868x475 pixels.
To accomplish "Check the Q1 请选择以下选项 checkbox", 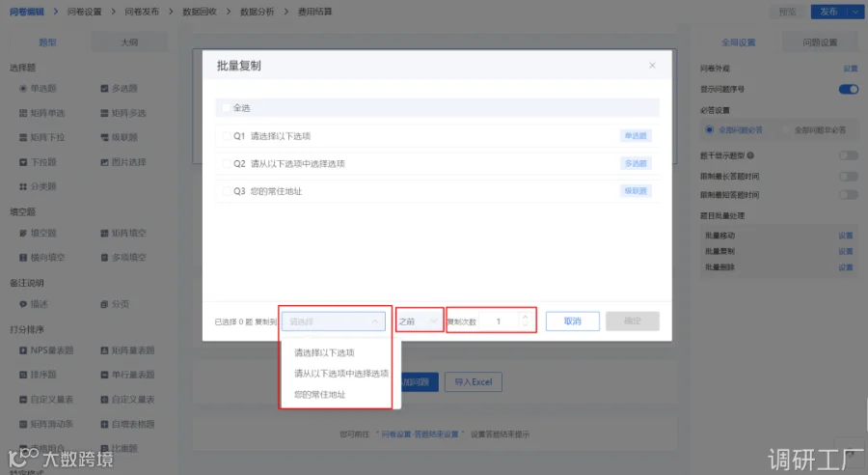I will tap(226, 136).
